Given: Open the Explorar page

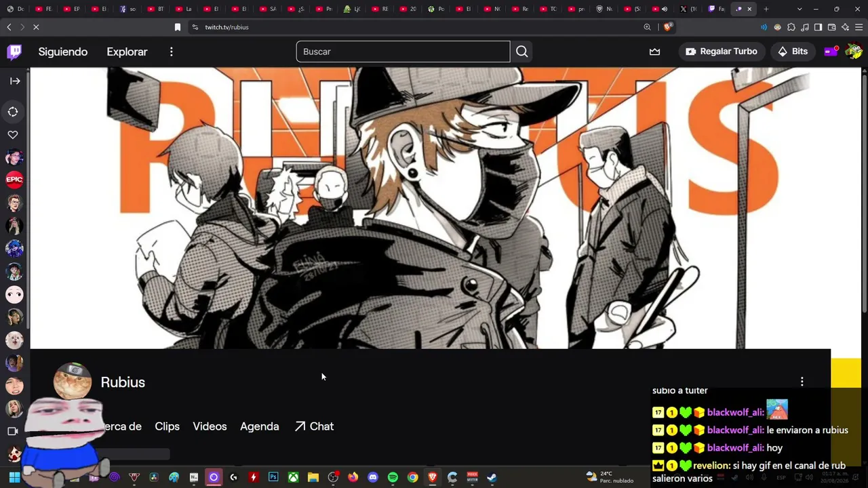Looking at the screenshot, I should pyautogui.click(x=127, y=52).
